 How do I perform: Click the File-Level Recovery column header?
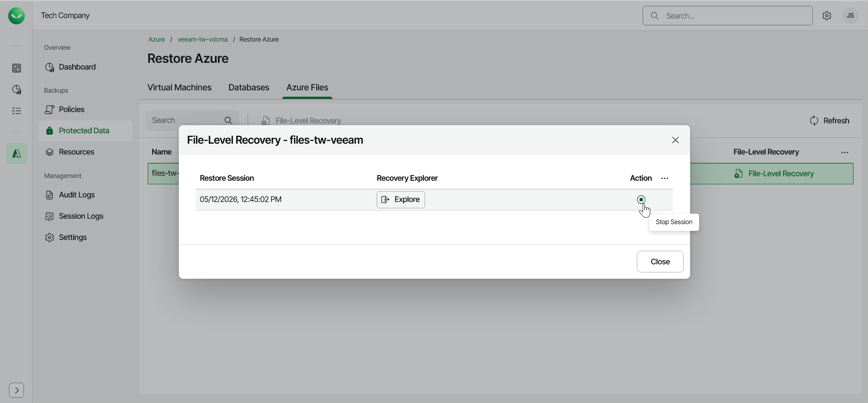point(766,152)
